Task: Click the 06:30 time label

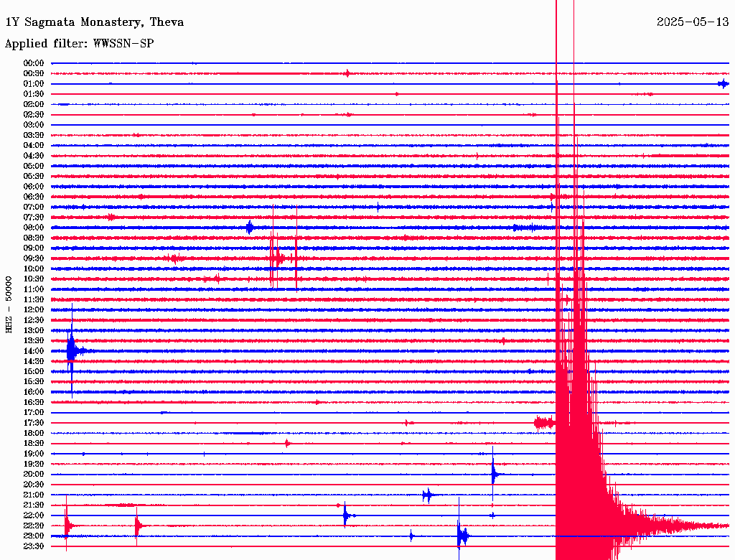Action: (34, 197)
